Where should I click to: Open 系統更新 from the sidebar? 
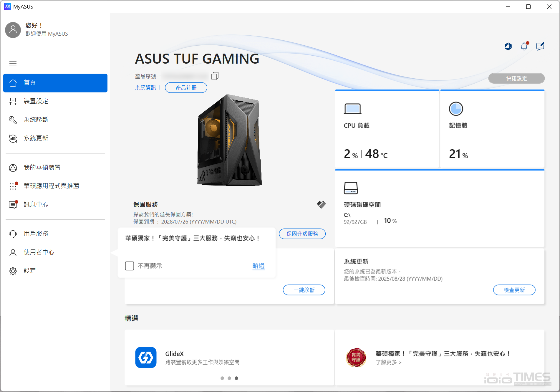point(55,138)
